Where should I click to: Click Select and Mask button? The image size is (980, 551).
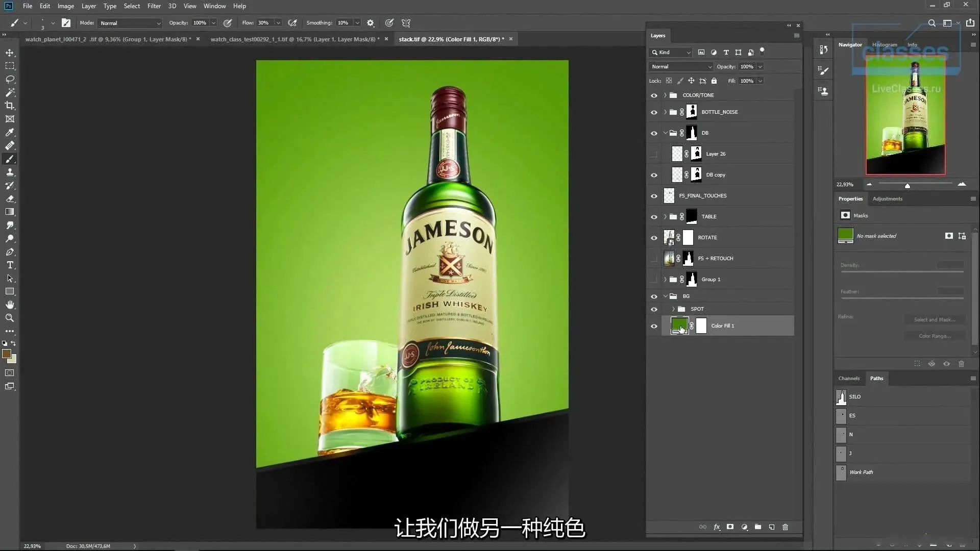935,320
